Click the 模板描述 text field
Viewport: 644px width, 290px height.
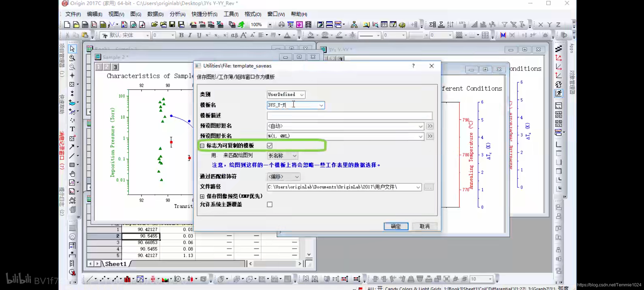[x=349, y=116]
